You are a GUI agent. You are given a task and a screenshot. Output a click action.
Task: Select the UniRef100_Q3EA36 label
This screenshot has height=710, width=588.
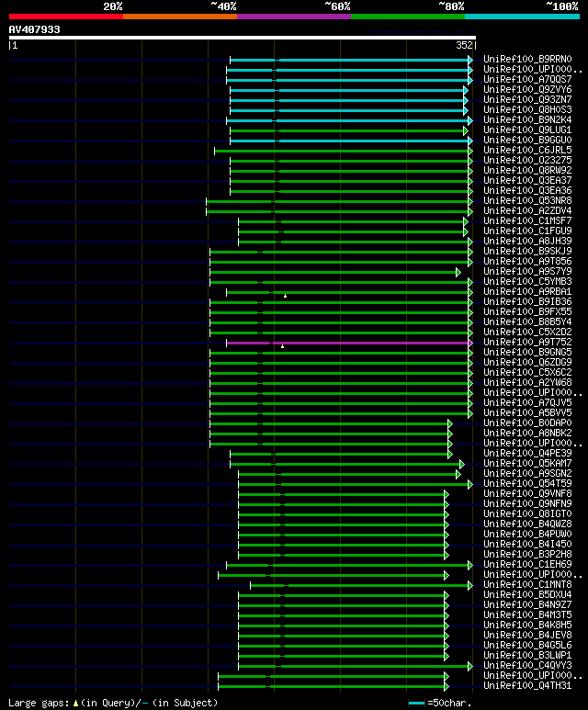pos(527,191)
